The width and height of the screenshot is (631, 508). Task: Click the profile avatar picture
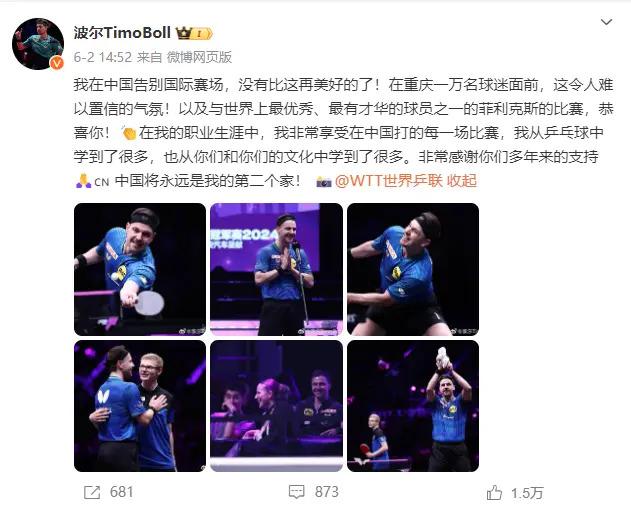click(x=38, y=44)
